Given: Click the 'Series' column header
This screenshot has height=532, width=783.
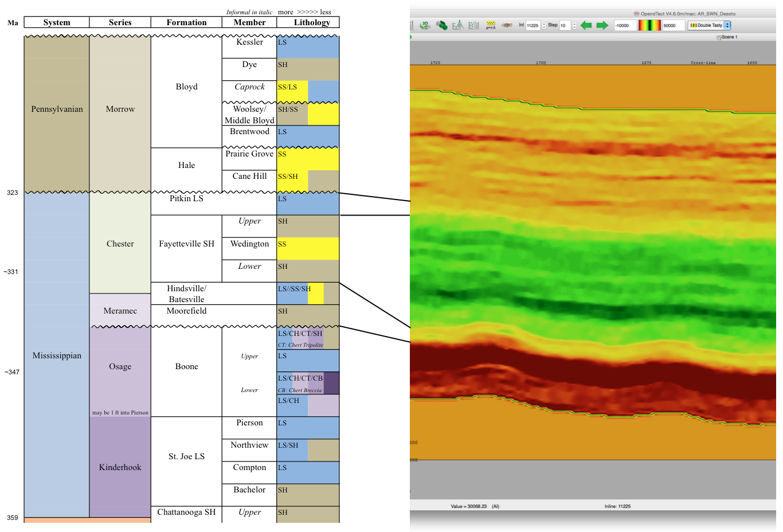Looking at the screenshot, I should pyautogui.click(x=120, y=22).
